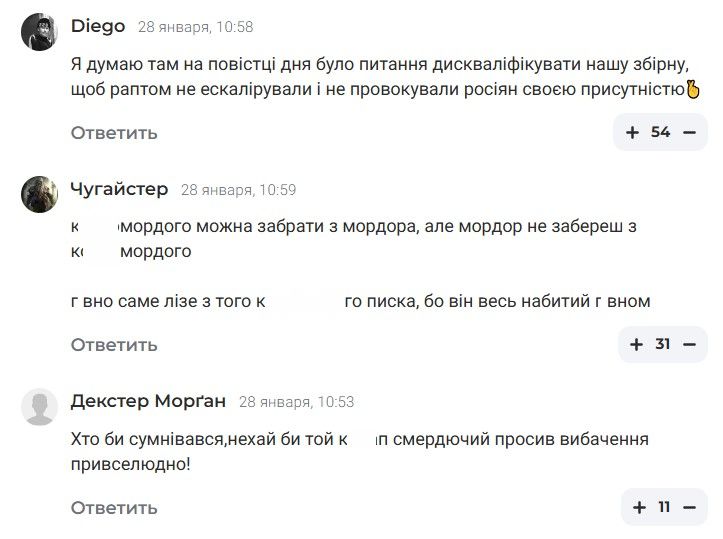Click minus on Чугайстер's comment

point(689,345)
